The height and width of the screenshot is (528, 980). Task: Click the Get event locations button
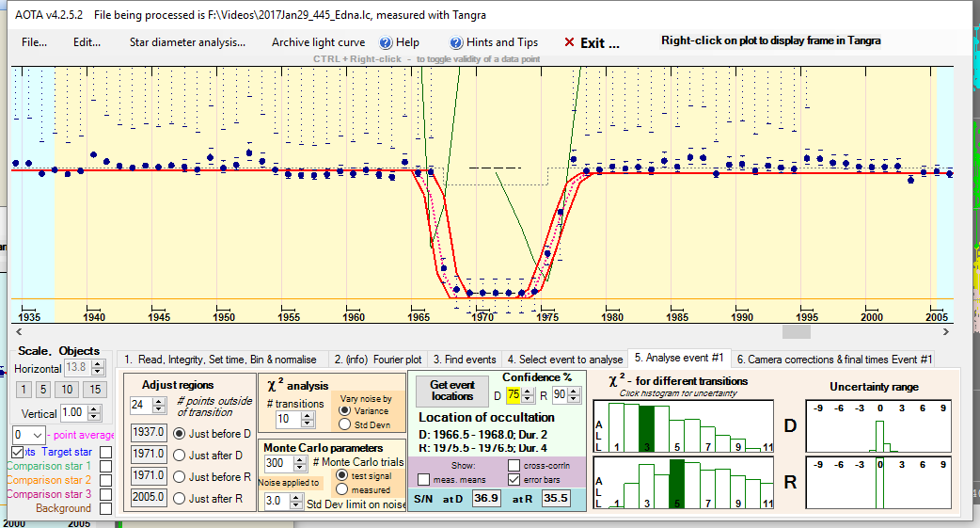(452, 391)
